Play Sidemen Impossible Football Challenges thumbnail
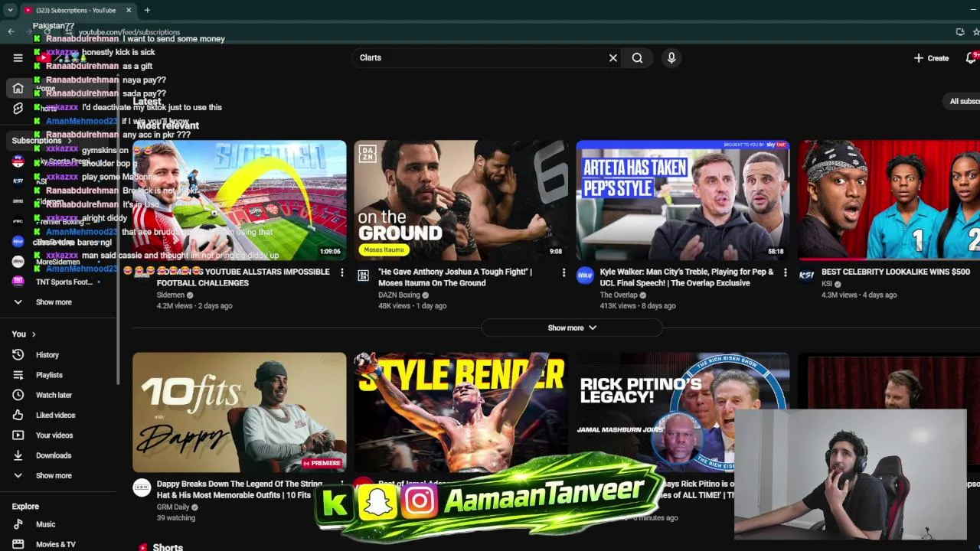This screenshot has width=980, height=551. (x=239, y=201)
